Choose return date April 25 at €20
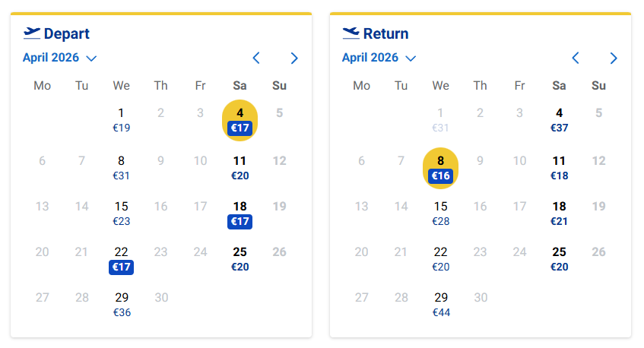The width and height of the screenshot is (644, 348). point(560,259)
